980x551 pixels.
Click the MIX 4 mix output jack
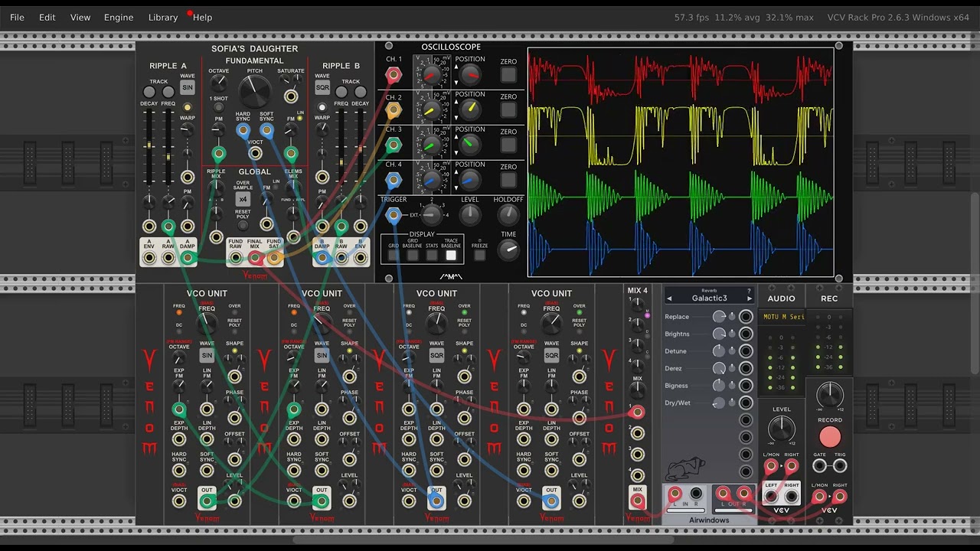point(637,502)
